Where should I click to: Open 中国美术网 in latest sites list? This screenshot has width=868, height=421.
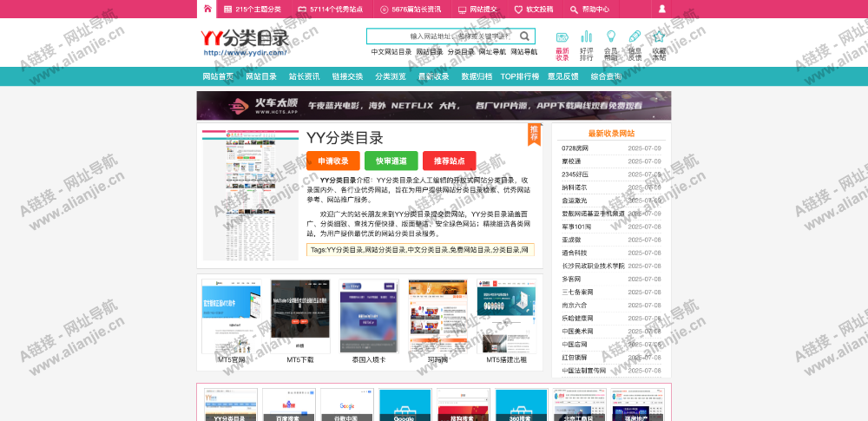click(577, 332)
